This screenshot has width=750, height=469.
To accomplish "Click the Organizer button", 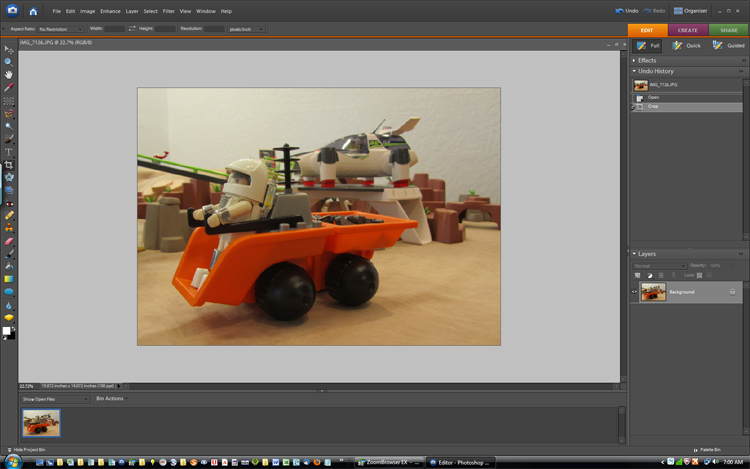I will point(690,11).
